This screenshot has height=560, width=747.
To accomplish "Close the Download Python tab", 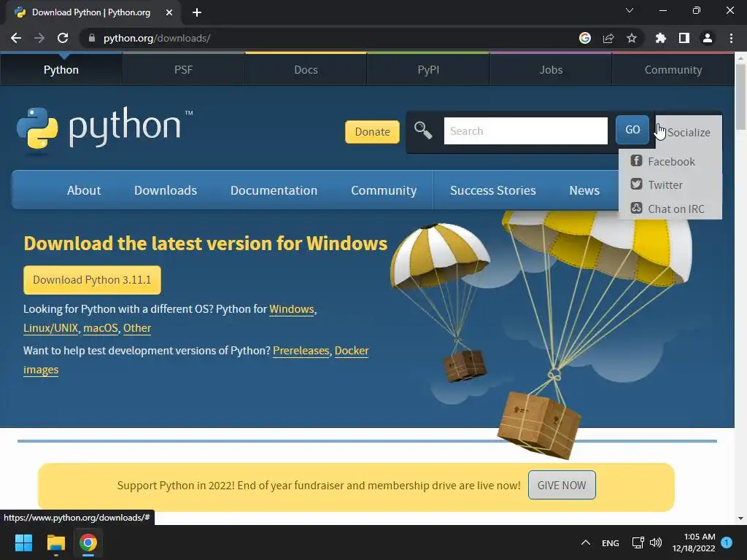I will coord(169,12).
